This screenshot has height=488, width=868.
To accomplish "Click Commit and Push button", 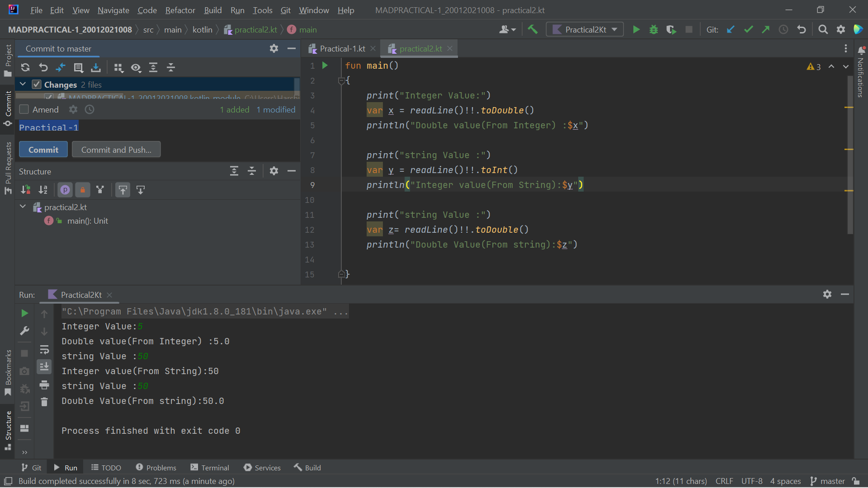I will coord(116,150).
